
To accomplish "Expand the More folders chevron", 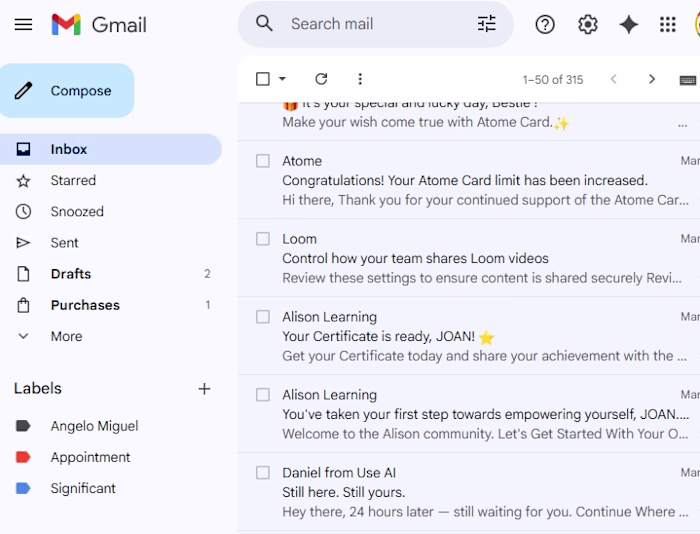I will pyautogui.click(x=23, y=336).
